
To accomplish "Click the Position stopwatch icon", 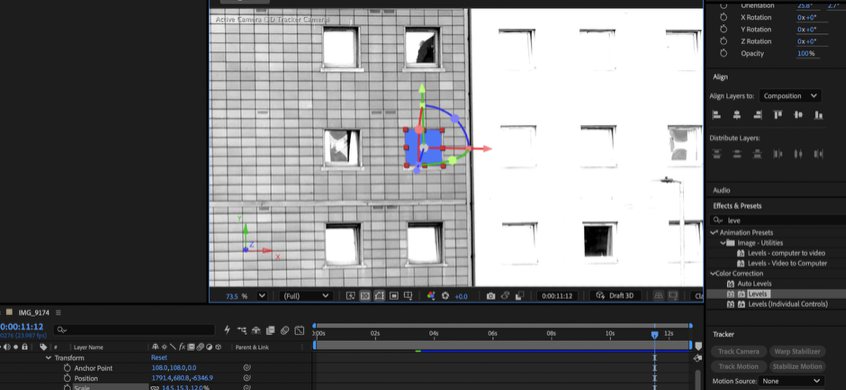I will (67, 378).
